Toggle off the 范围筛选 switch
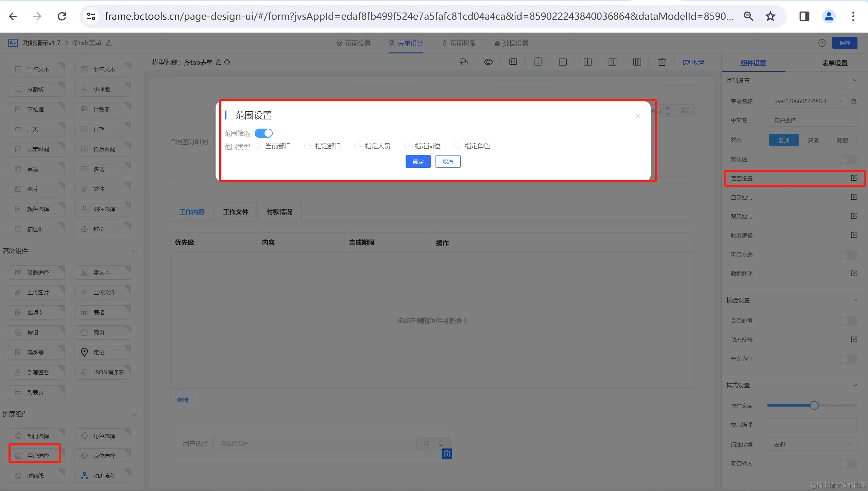 pyautogui.click(x=263, y=133)
